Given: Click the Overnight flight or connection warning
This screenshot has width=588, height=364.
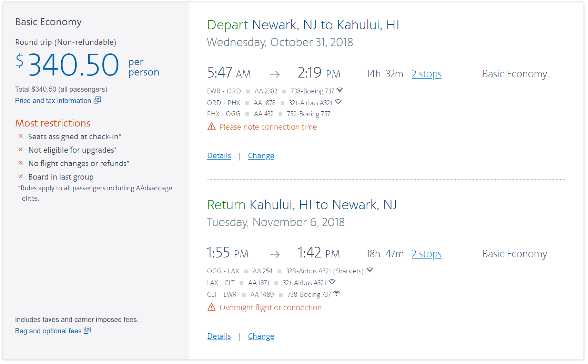Looking at the screenshot, I should (271, 308).
